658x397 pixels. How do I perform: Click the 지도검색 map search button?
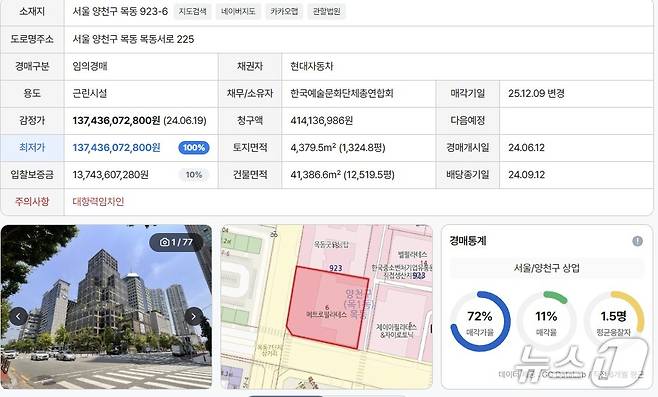pyautogui.click(x=193, y=11)
